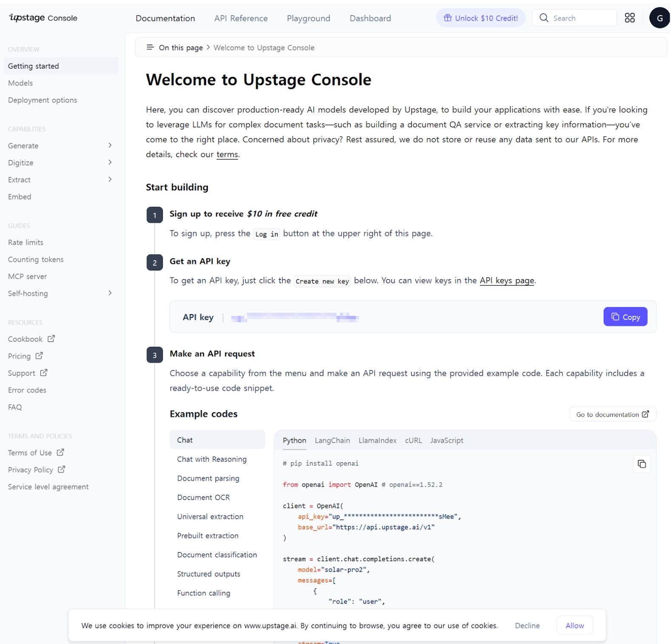Click the On this page menu icon
The image size is (671, 644).
(150, 47)
